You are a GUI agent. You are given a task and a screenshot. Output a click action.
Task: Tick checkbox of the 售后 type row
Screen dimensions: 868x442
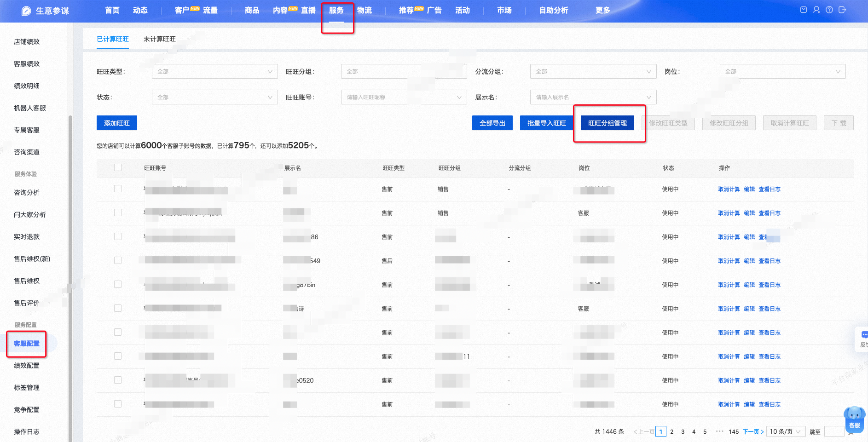tap(118, 260)
